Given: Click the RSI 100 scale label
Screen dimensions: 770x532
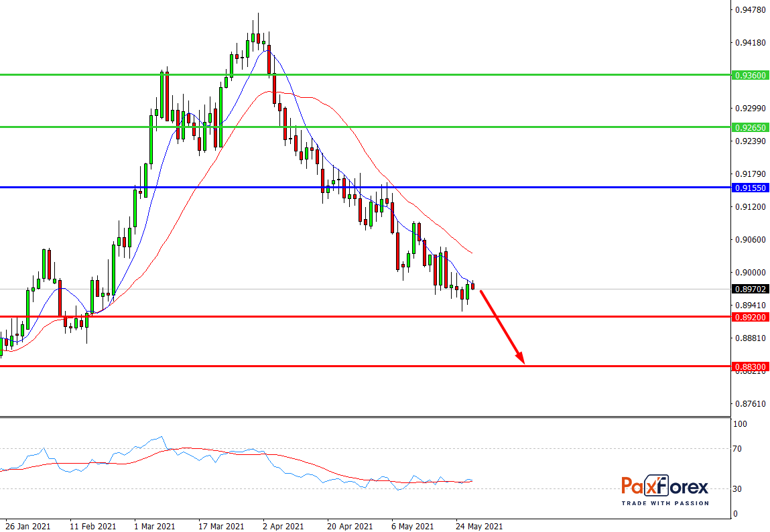Looking at the screenshot, I should [x=740, y=424].
